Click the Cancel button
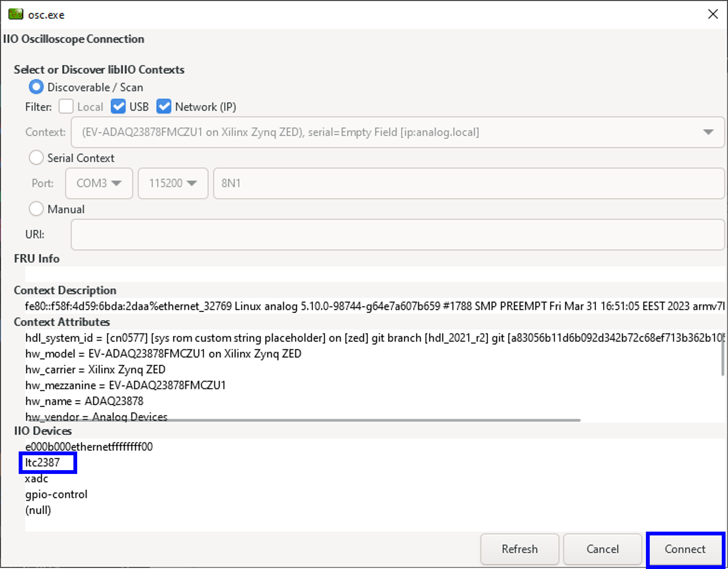 tap(603, 549)
